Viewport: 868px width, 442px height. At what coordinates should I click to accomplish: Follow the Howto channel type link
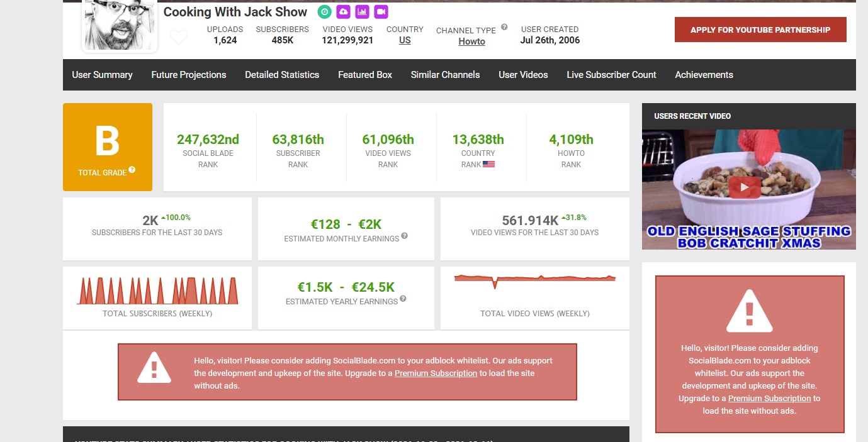[471, 41]
